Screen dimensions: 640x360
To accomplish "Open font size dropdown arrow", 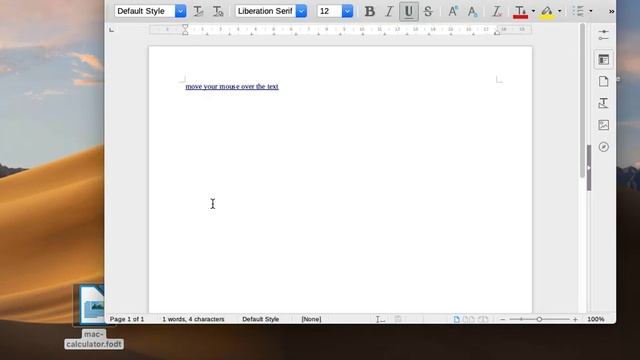I will coord(347,11).
